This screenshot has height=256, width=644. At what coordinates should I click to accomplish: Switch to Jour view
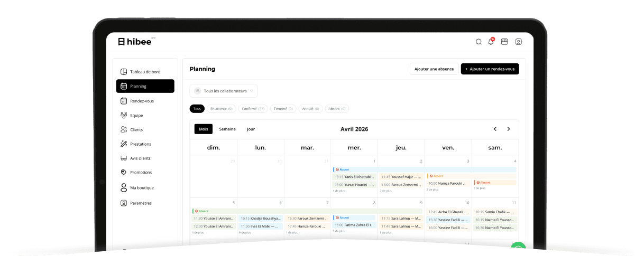[251, 129]
